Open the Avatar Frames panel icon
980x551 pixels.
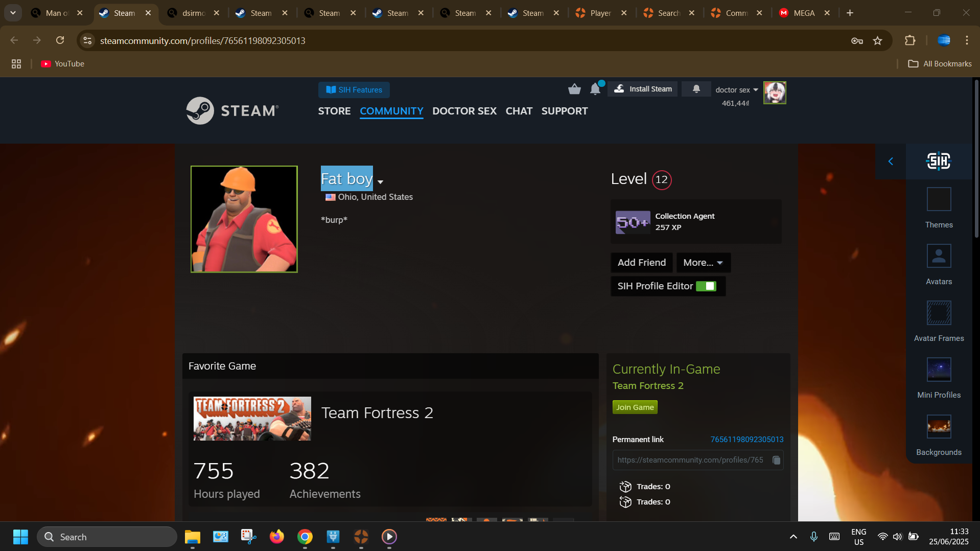[939, 313]
